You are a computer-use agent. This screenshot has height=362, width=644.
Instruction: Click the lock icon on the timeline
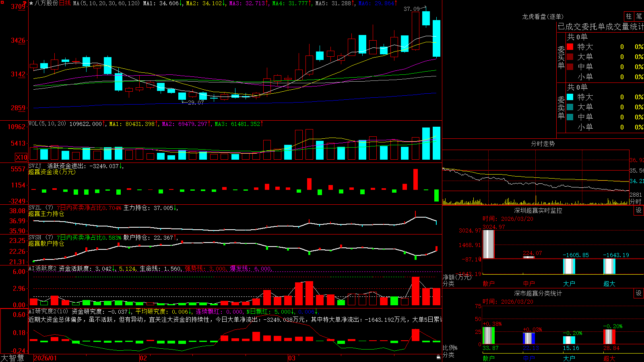pyautogui.click(x=439, y=357)
